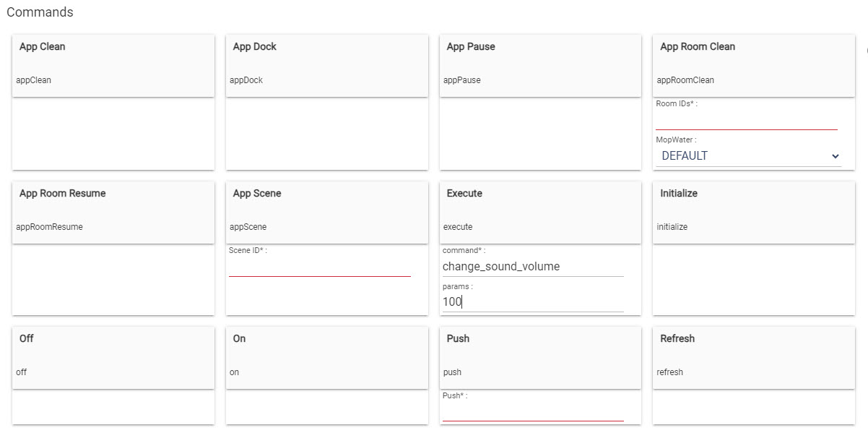Click the App Room Clean button
The width and height of the screenshot is (868, 433).
(754, 65)
